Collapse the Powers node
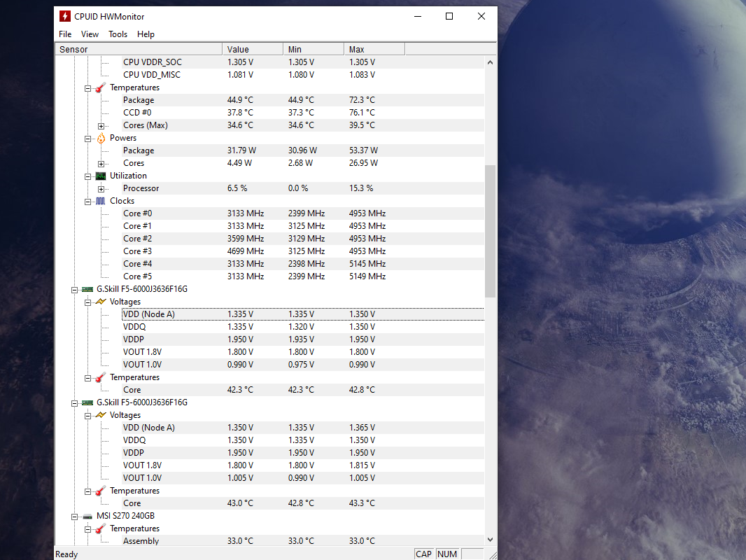The height and width of the screenshot is (560, 746). [x=87, y=139]
